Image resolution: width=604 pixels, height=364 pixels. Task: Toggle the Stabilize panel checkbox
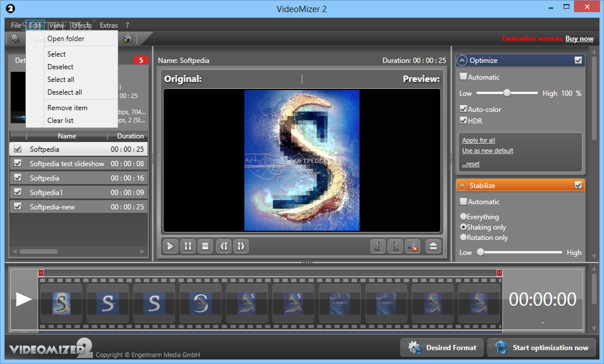(578, 185)
